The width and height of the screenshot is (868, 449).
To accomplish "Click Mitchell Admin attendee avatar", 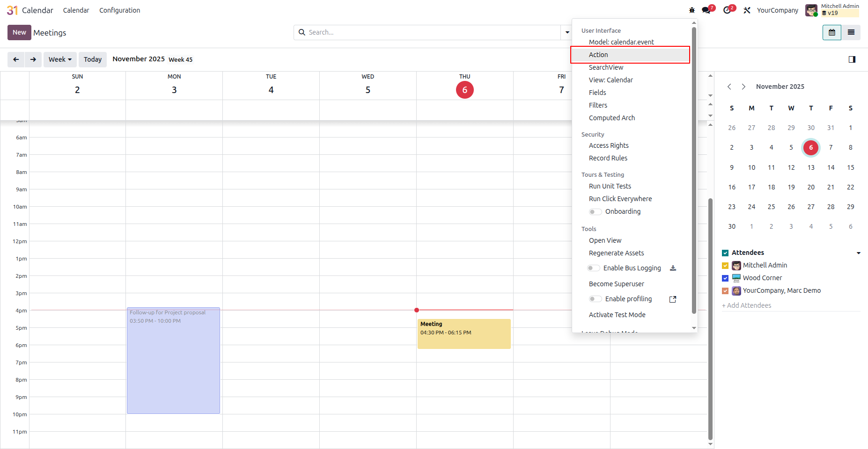I will pyautogui.click(x=736, y=266).
